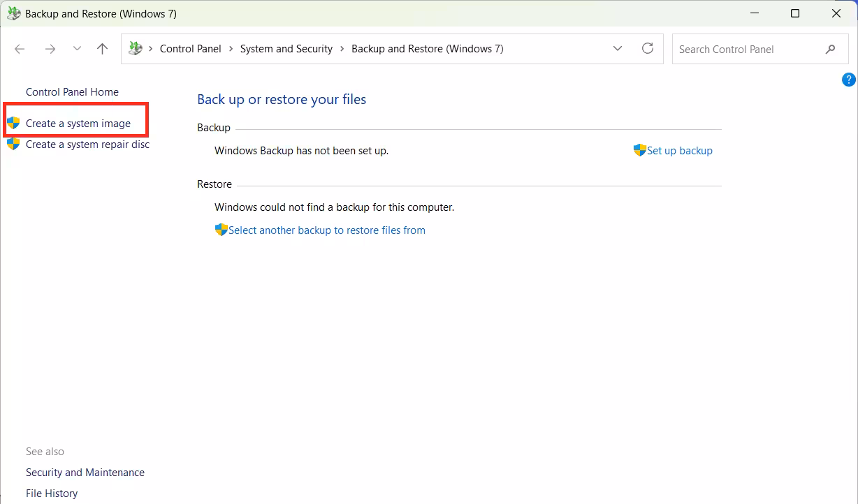Click the Search Control Panel field
Screen dimensions: 858x504
[x=759, y=49]
